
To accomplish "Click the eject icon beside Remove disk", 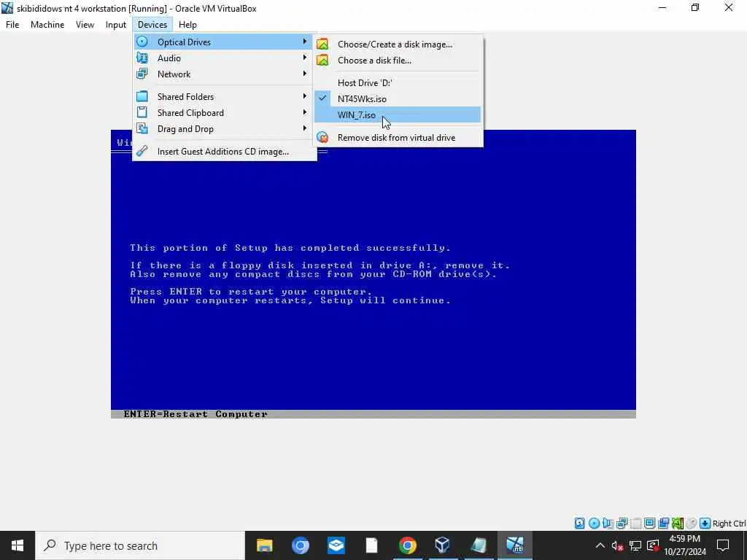I will (322, 138).
